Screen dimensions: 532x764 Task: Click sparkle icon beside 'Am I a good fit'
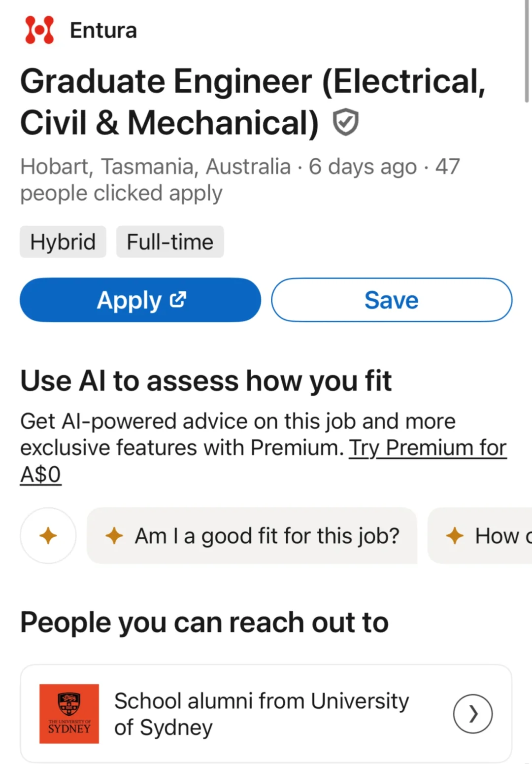pos(114,535)
